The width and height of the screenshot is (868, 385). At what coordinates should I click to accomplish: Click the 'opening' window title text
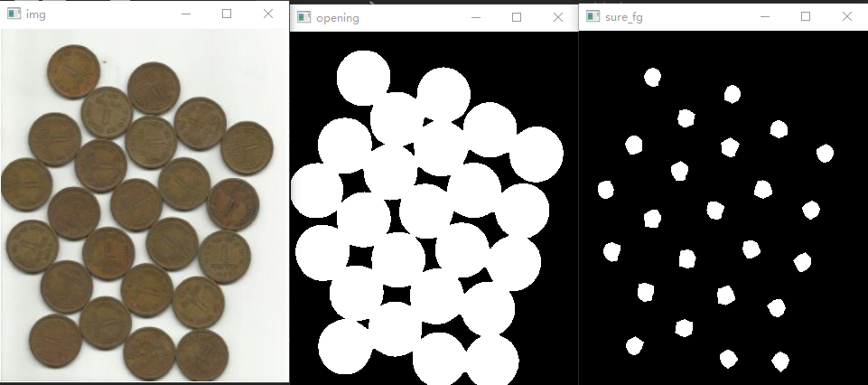tap(338, 18)
